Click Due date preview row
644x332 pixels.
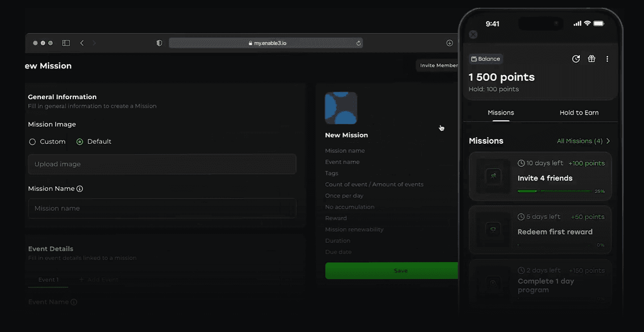tap(338, 252)
